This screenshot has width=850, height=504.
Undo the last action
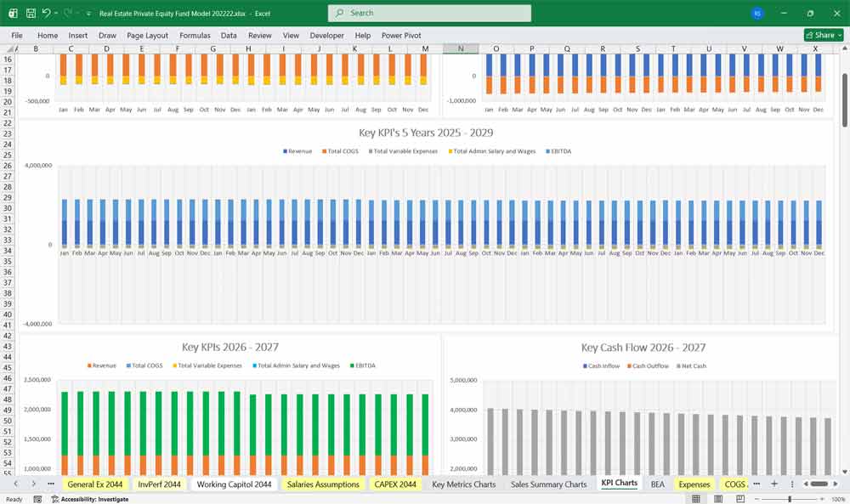(47, 14)
